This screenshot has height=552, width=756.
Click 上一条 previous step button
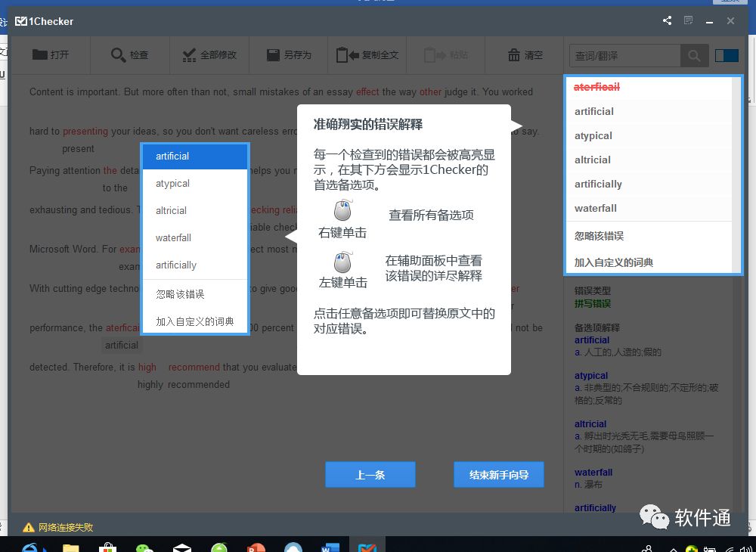pyautogui.click(x=370, y=475)
